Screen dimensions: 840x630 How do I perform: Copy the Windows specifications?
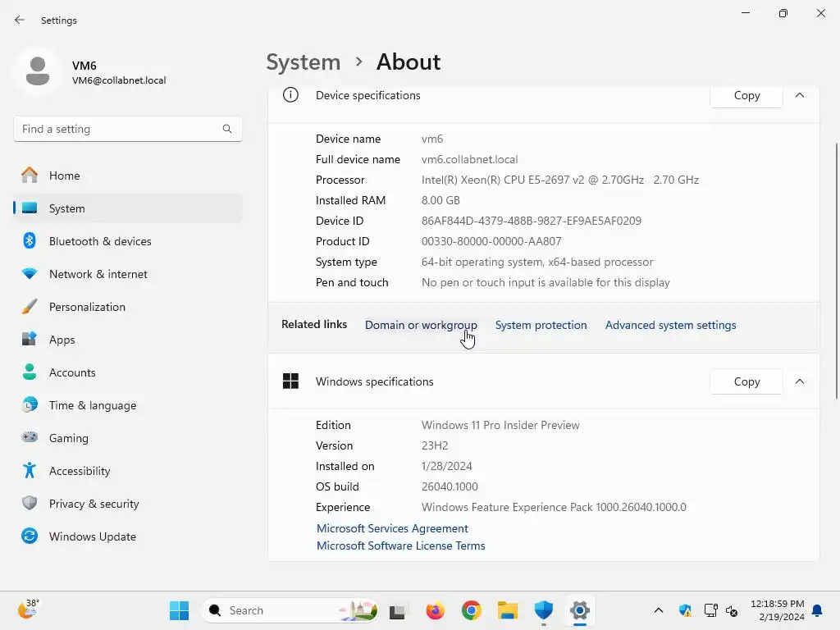[x=746, y=381]
